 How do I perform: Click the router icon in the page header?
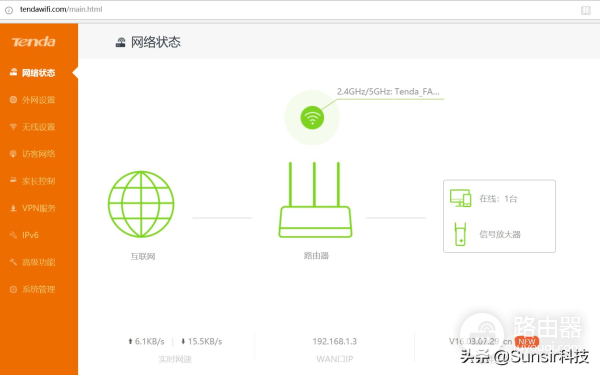click(x=121, y=42)
